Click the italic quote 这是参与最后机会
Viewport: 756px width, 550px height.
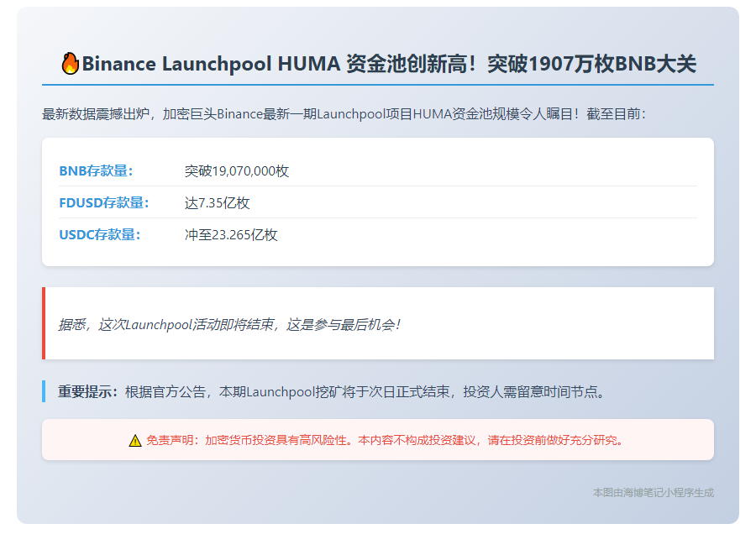tap(343, 324)
